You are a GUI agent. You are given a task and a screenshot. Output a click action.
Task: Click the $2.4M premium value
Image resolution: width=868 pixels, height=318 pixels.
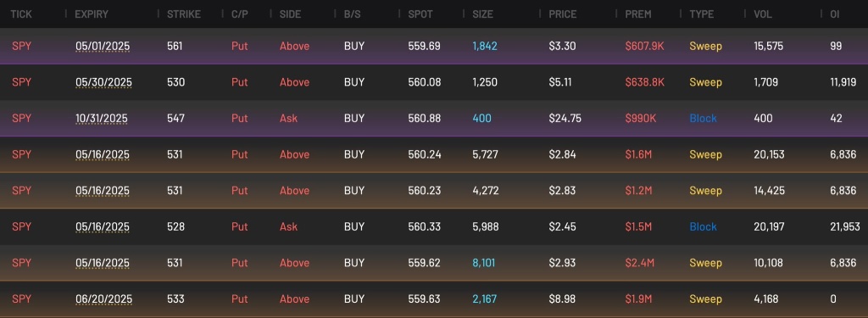(x=639, y=263)
